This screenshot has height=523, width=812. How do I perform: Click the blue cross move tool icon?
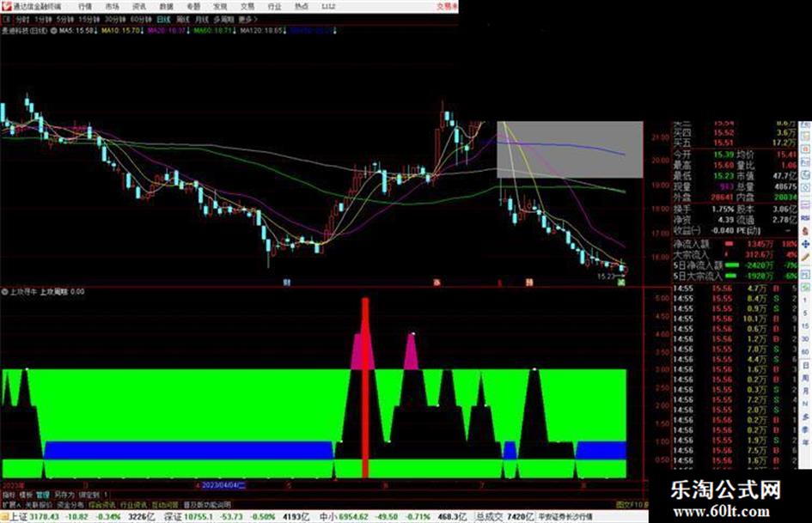tap(805, 244)
